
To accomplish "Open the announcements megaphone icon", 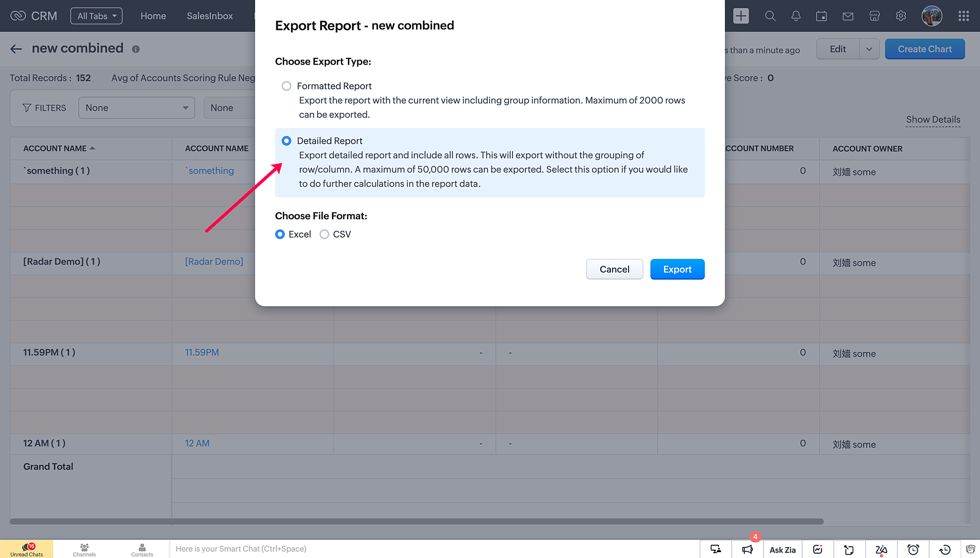I will click(747, 549).
